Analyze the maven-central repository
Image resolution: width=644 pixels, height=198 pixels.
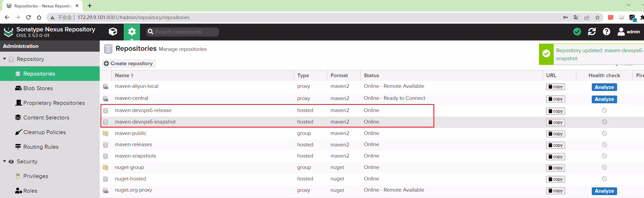click(x=604, y=99)
